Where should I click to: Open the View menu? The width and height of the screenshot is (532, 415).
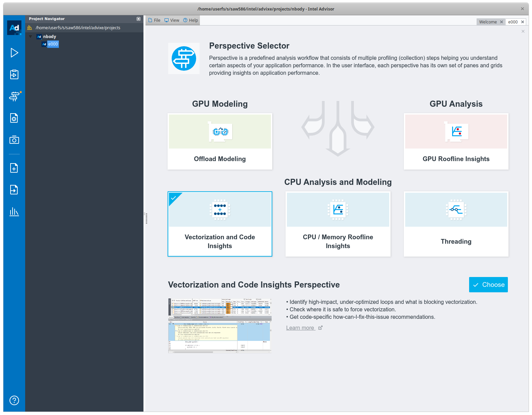pyautogui.click(x=172, y=20)
